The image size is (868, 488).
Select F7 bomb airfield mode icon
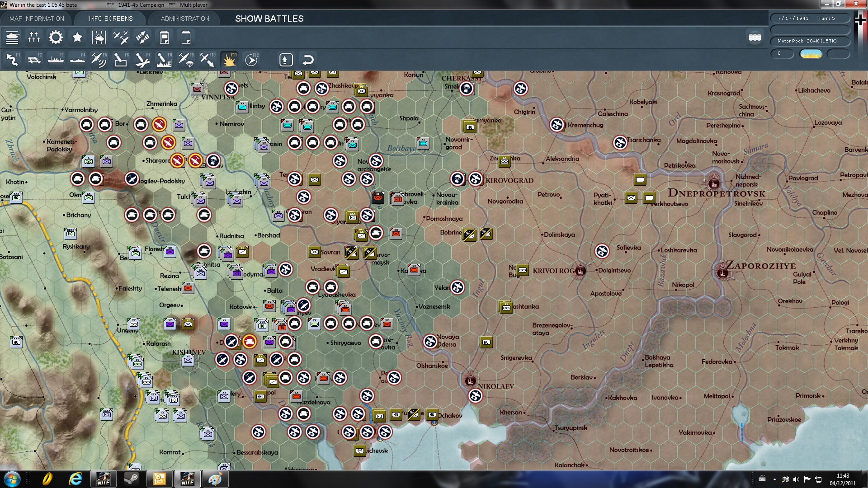pyautogui.click(x=142, y=60)
